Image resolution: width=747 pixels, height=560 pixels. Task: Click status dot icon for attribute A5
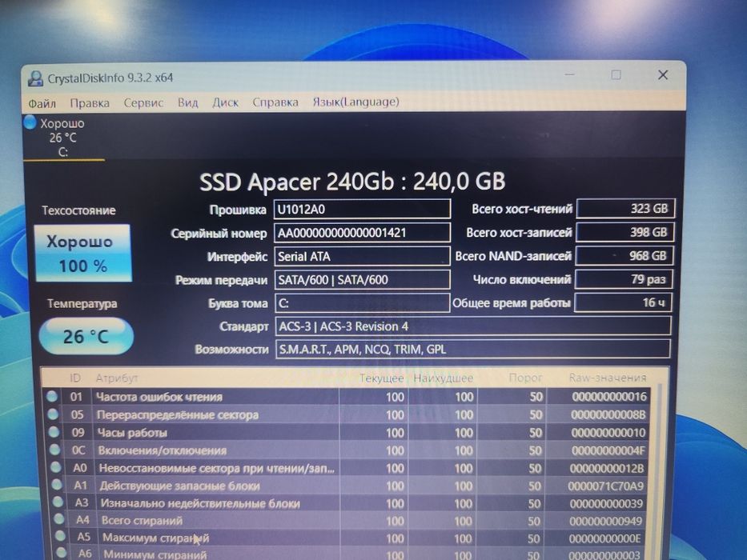[60, 535]
